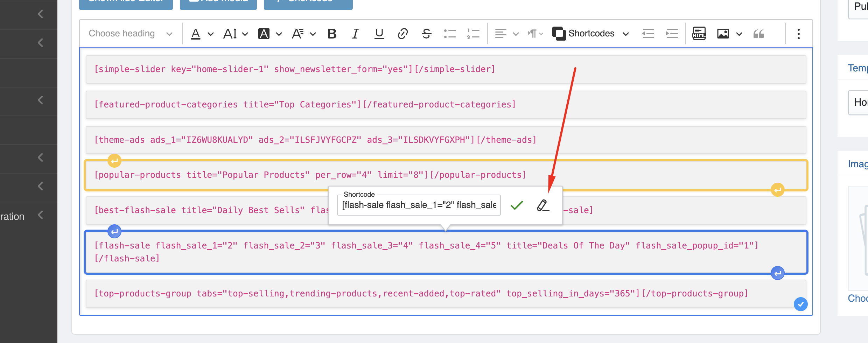Insert paragraph after flash-sale block
The height and width of the screenshot is (343, 868).
(778, 273)
